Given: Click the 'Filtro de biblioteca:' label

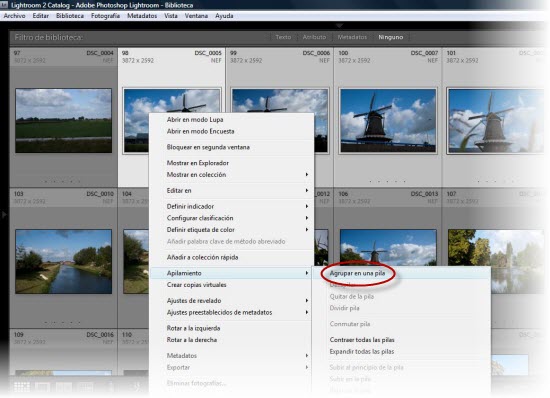Looking at the screenshot, I should [x=49, y=37].
